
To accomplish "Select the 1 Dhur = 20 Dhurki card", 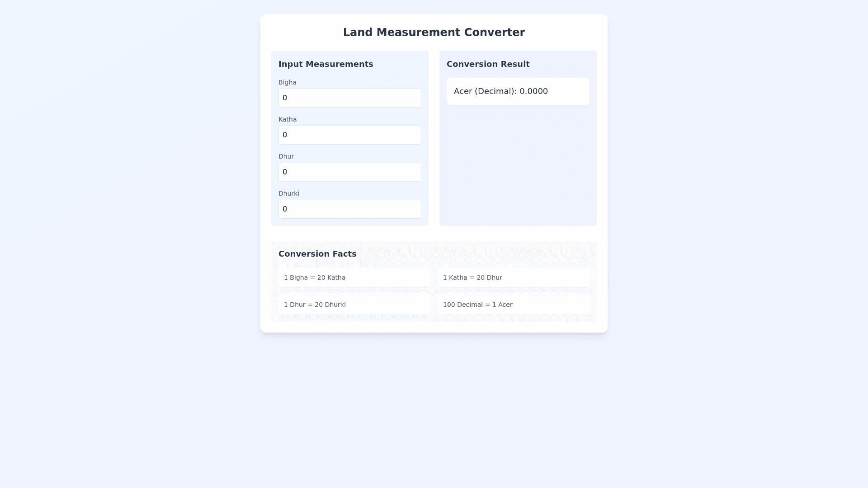I will click(354, 305).
